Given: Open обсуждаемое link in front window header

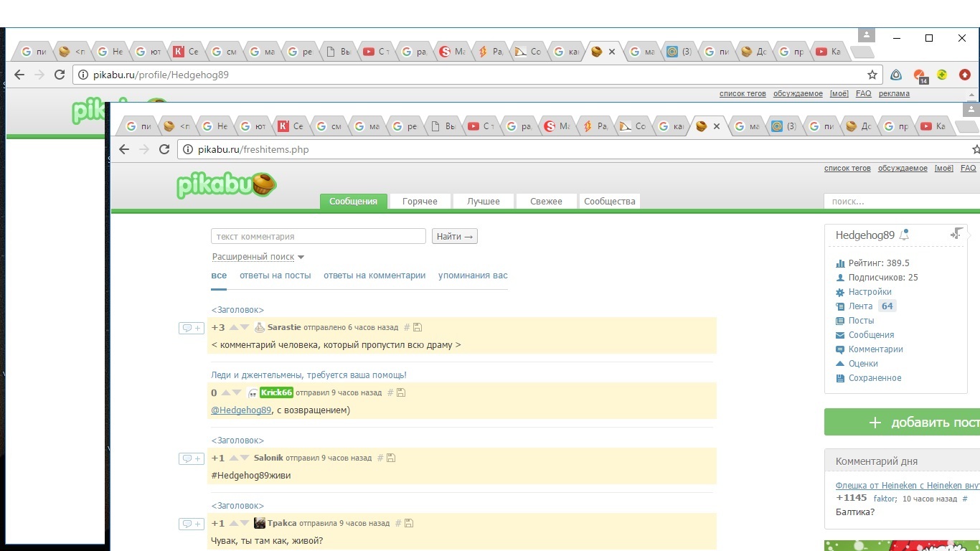Looking at the screenshot, I should point(903,169).
